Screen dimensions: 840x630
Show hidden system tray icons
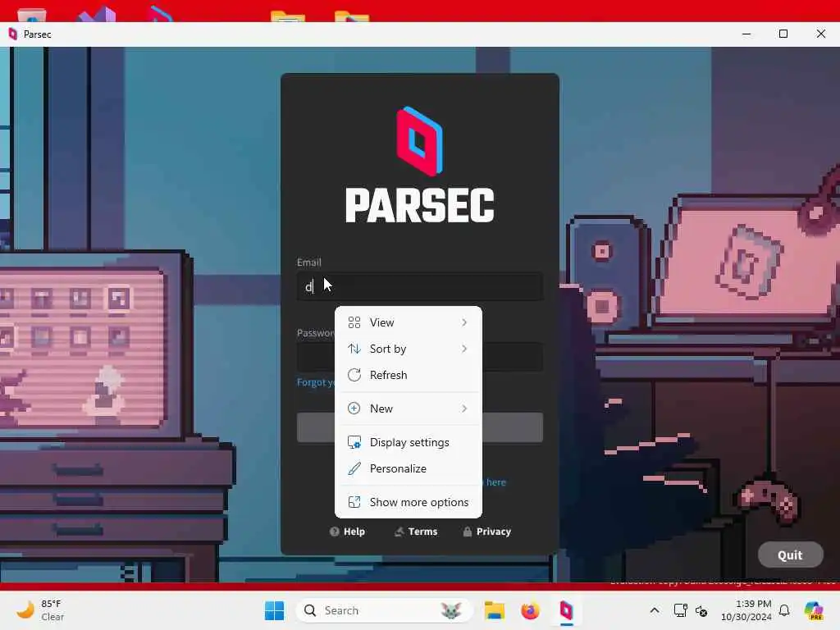click(x=655, y=610)
